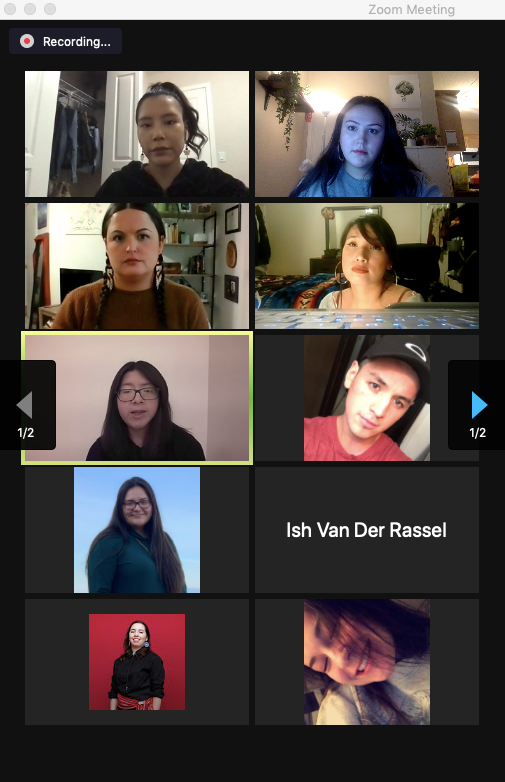
Task: Click the gray close window button
Action: pos(10,9)
